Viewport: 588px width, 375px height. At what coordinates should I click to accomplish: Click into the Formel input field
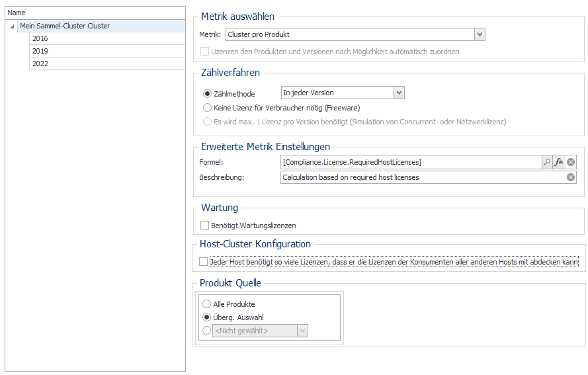tap(411, 162)
